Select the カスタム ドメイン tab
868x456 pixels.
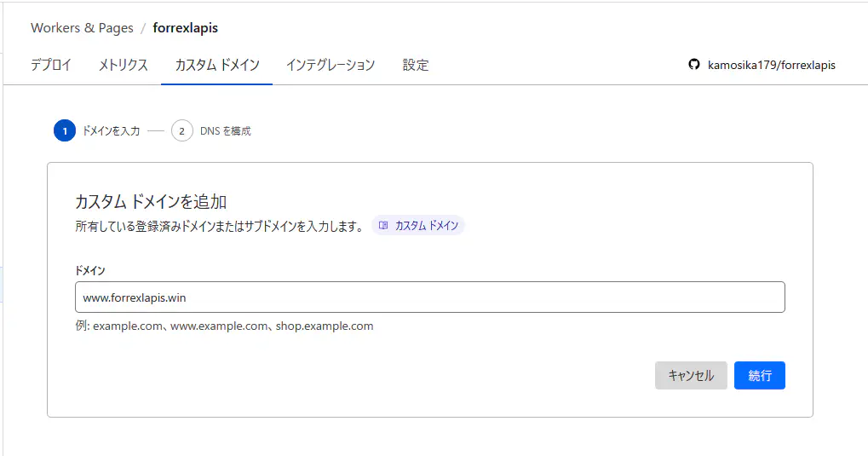pyautogui.click(x=217, y=65)
